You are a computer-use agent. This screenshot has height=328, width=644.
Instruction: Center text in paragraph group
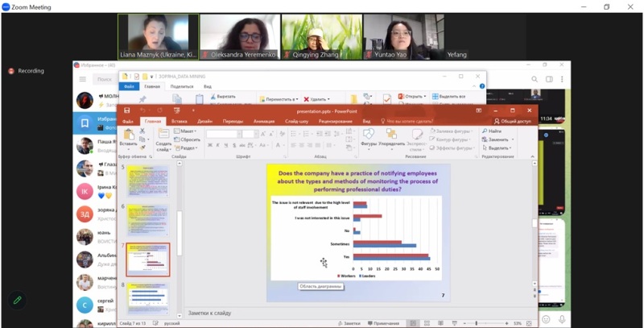pyautogui.click(x=302, y=145)
